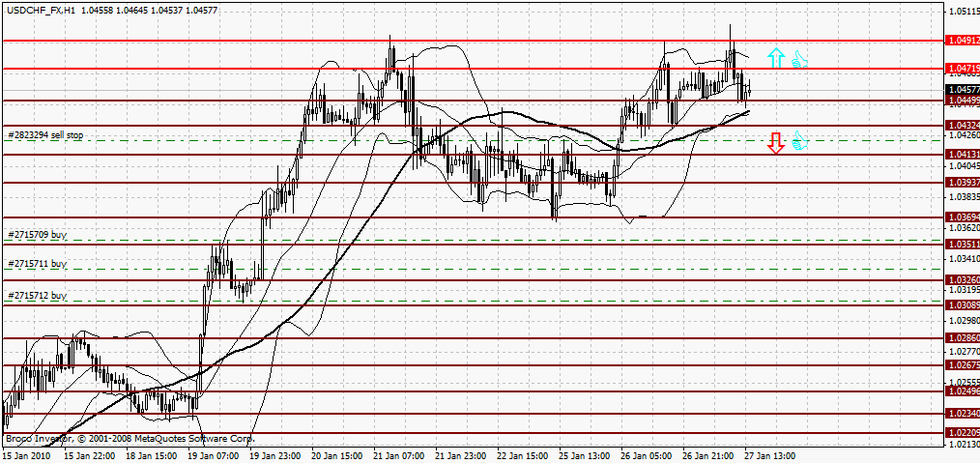The image size is (980, 463).
Task: Select the #2715711 buy order label
Action: (x=37, y=264)
